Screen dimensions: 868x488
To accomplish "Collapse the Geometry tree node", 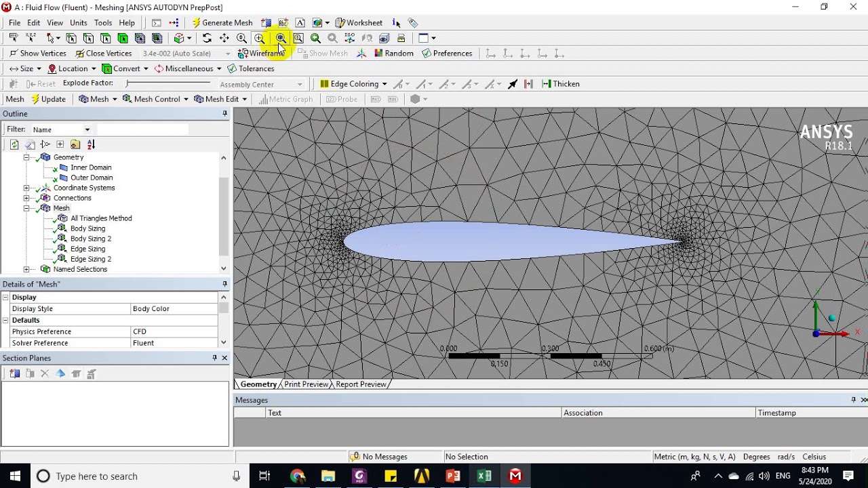I will (26, 157).
